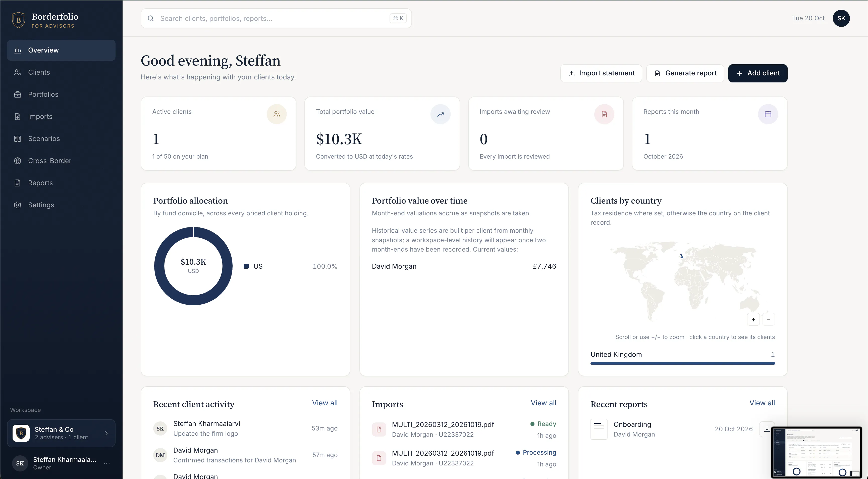View all recent client activity
This screenshot has width=868, height=479.
coord(325,403)
